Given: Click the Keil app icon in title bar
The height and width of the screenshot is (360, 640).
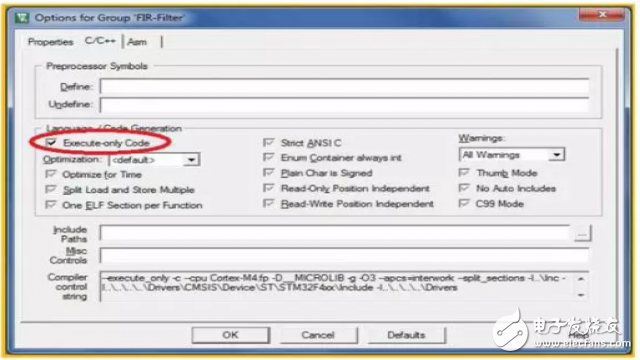Looking at the screenshot, I should [x=22, y=18].
